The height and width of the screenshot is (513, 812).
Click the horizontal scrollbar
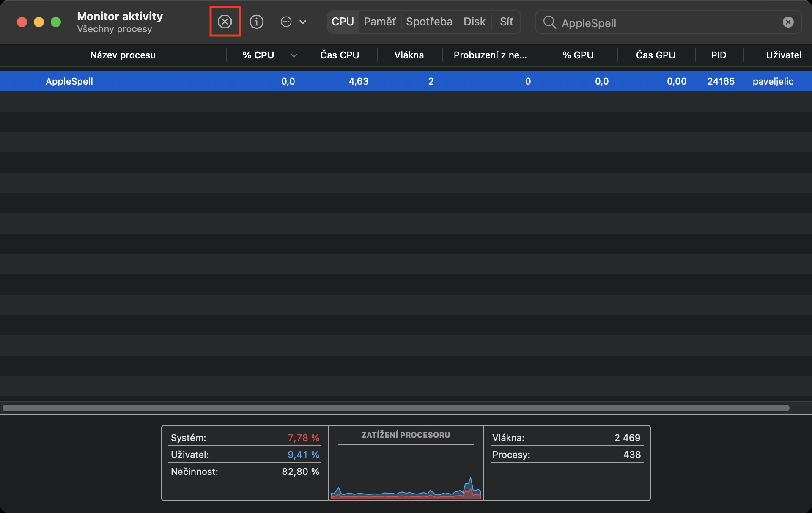[x=396, y=408]
